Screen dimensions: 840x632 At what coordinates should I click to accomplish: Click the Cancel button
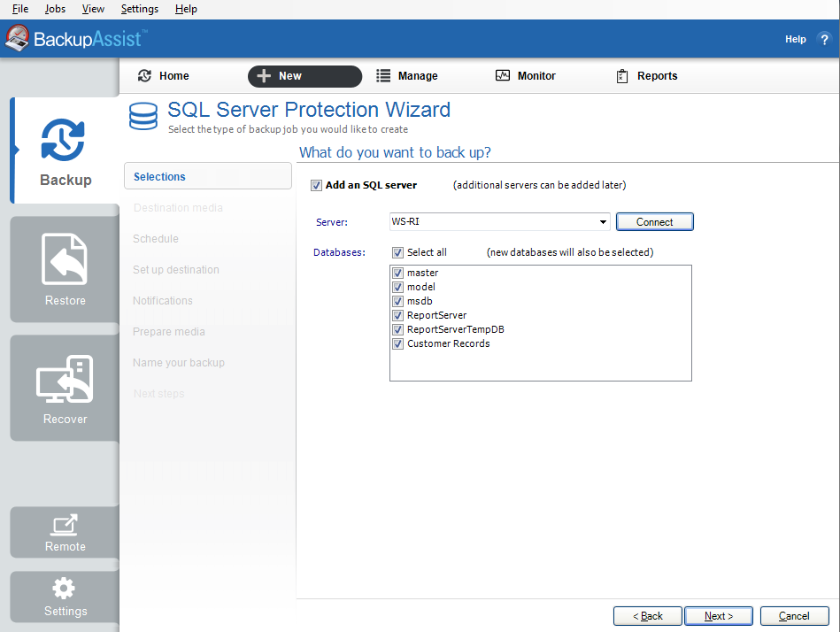795,616
